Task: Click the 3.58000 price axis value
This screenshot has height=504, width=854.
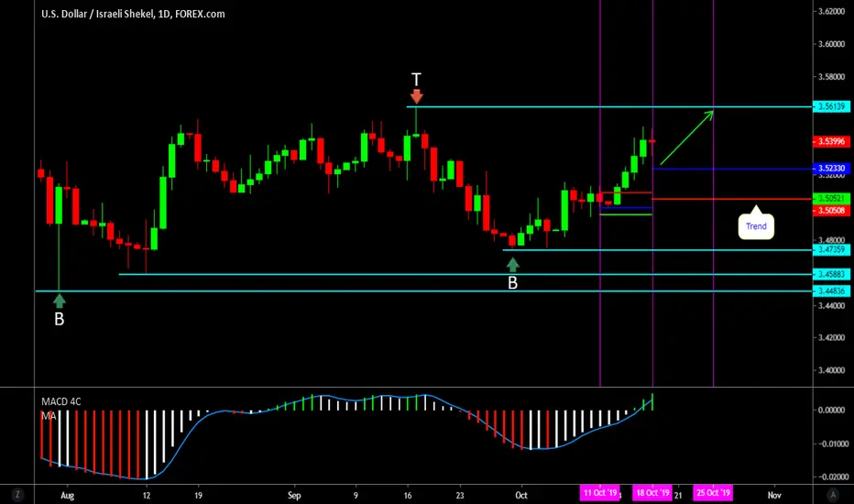Action: click(x=831, y=77)
